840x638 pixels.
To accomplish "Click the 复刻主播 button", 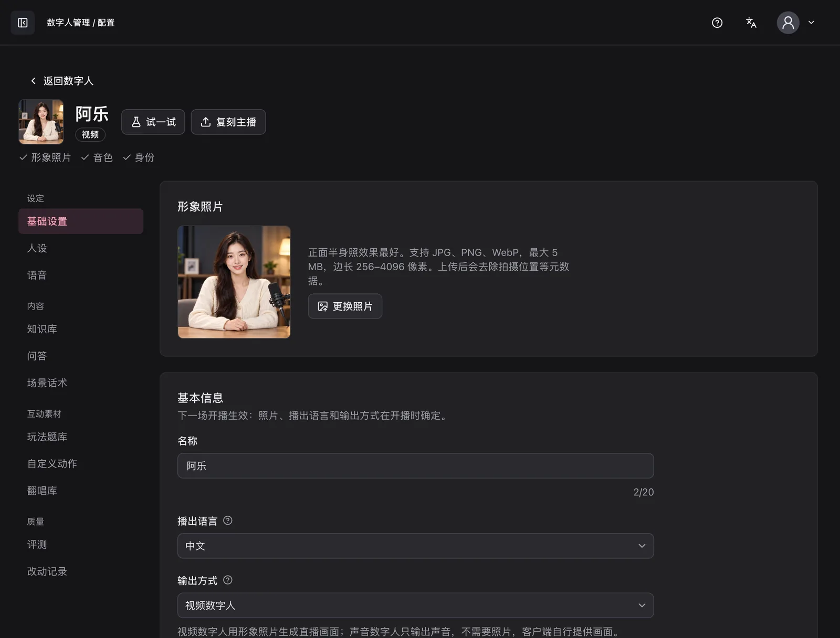I will (228, 122).
